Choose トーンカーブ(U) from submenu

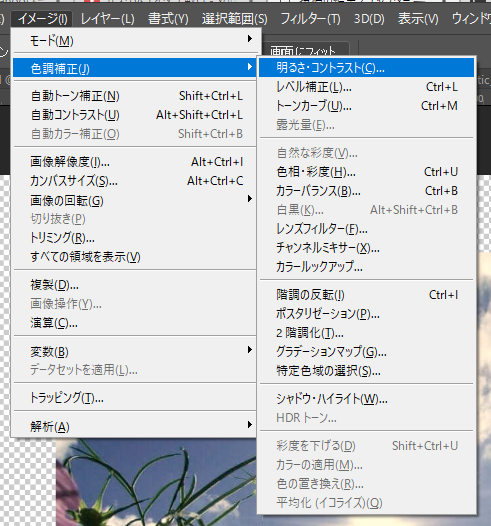click(x=366, y=106)
